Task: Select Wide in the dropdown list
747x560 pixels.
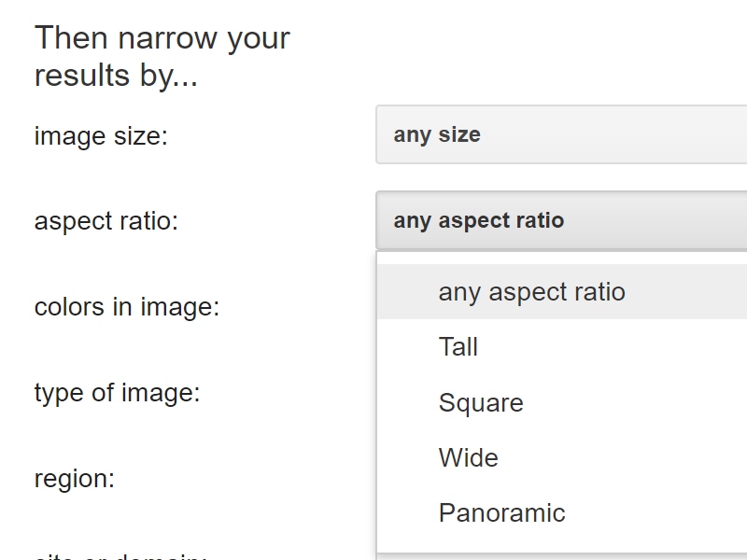Action: pyautogui.click(x=469, y=458)
